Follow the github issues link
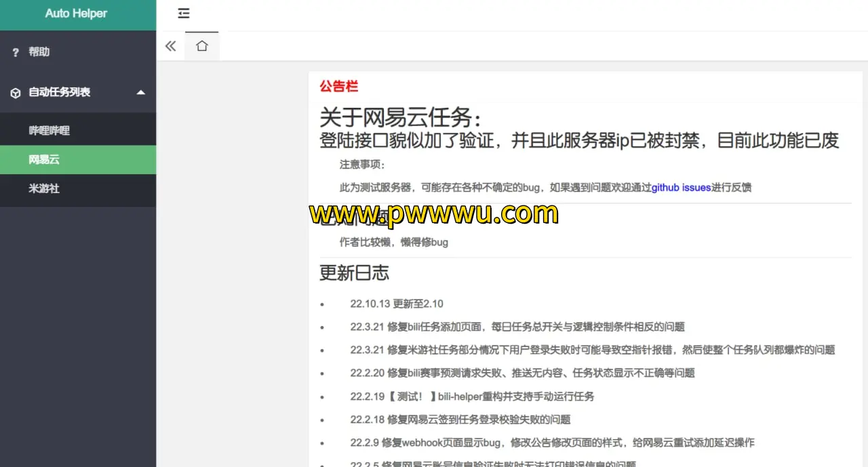Viewport: 868px width, 467px height. (681, 188)
